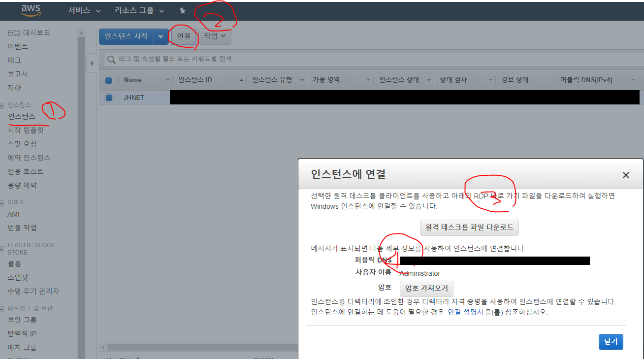Screen dimensions: 644x359
Task: Toggle the select-all checkbox in the table header
Action: point(109,80)
